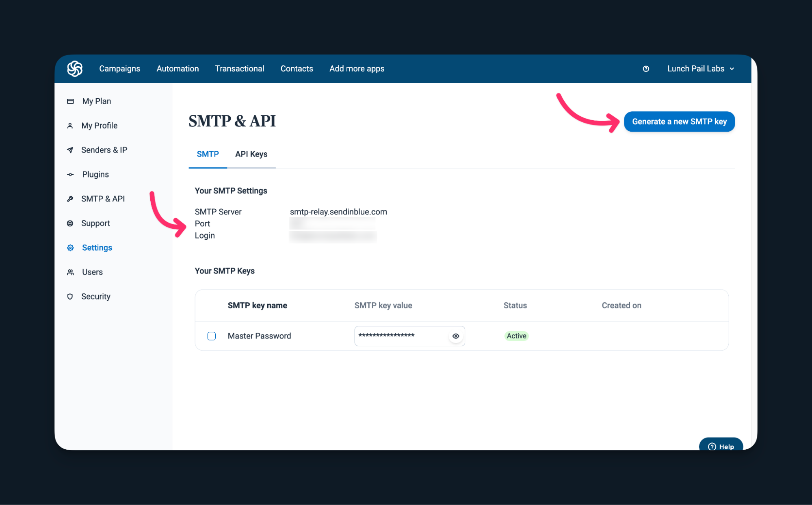Click the blurred Port value
Viewport: 812px width, 505px height.
pyautogui.click(x=332, y=223)
